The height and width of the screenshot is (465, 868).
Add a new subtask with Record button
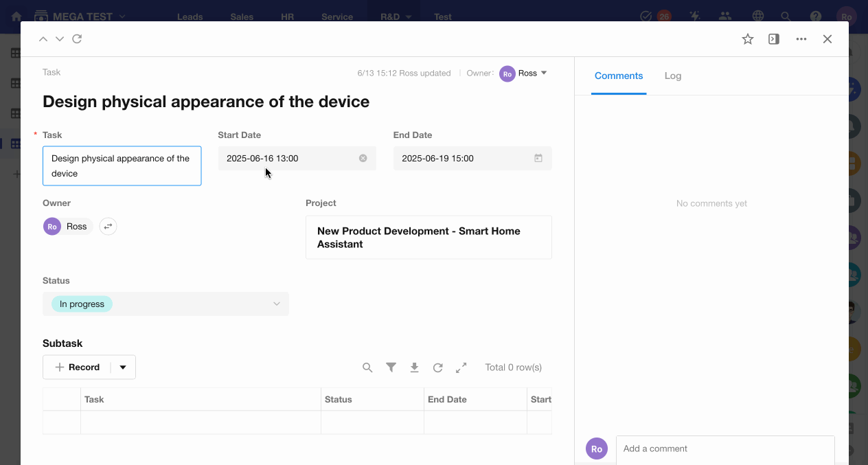pos(77,367)
